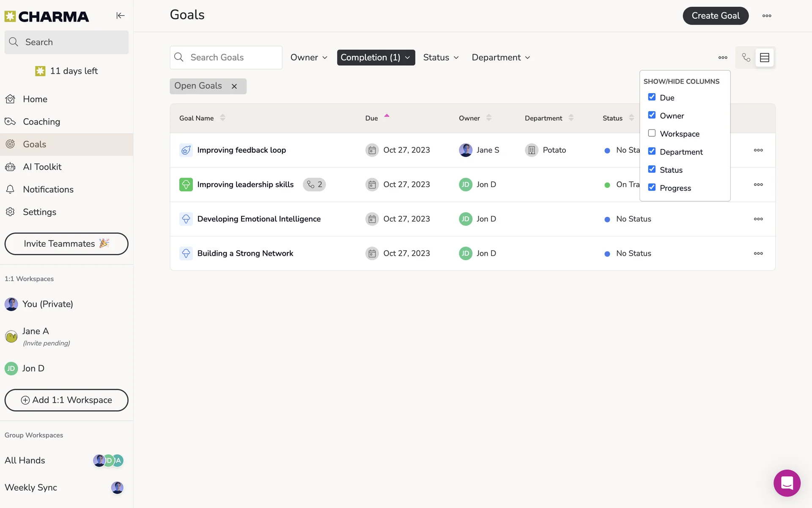
Task: Expand the Department filter dropdown
Action: tap(501, 58)
